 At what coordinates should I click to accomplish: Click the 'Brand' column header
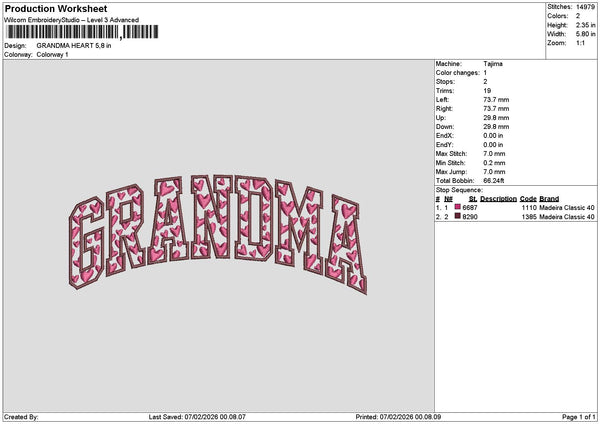[x=549, y=199]
